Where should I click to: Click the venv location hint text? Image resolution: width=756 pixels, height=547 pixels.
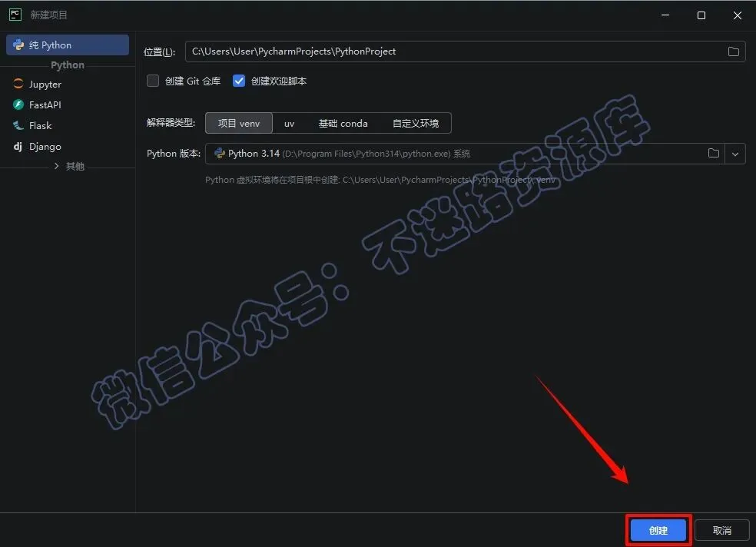[380, 180]
